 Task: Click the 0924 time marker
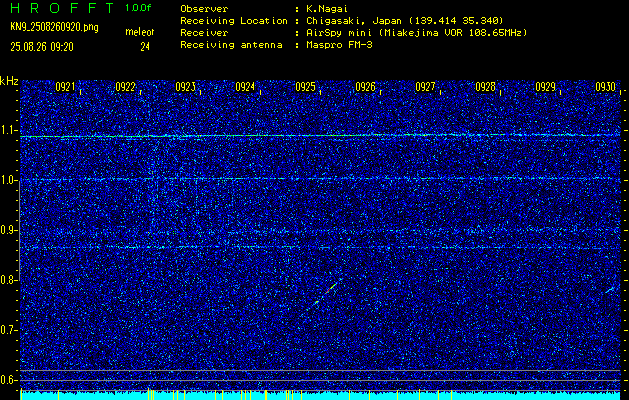coord(245,87)
